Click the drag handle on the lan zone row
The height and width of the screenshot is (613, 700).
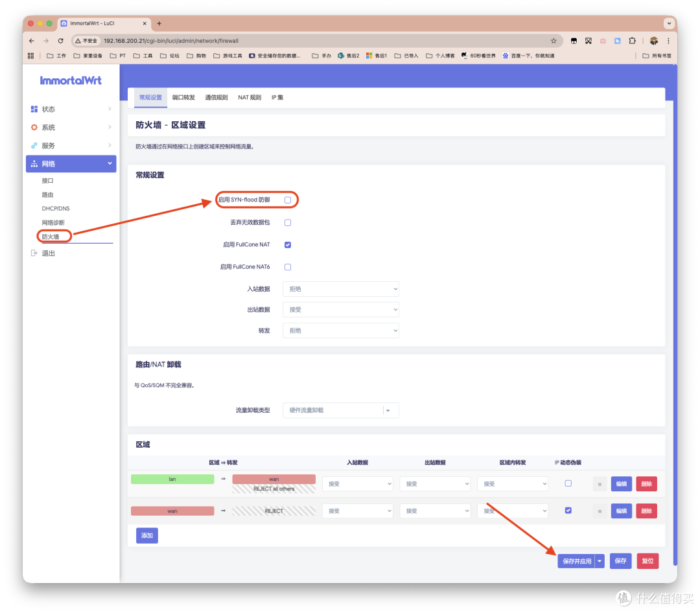tap(600, 484)
